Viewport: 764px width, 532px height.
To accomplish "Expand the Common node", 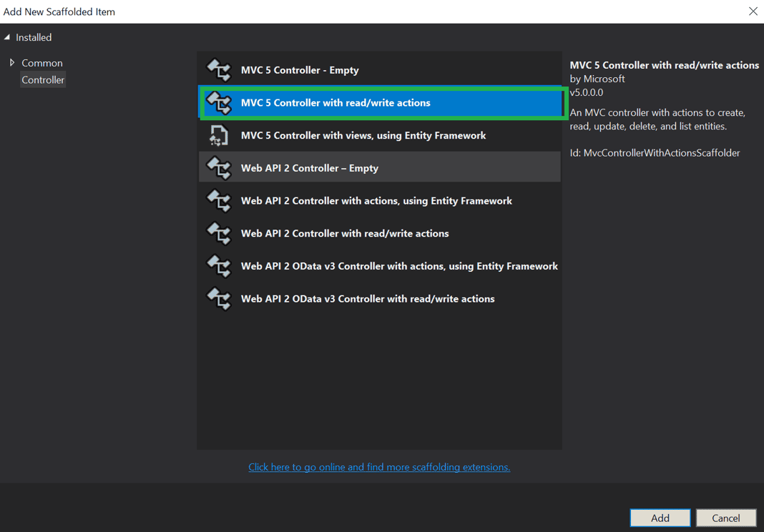I will tap(10, 63).
